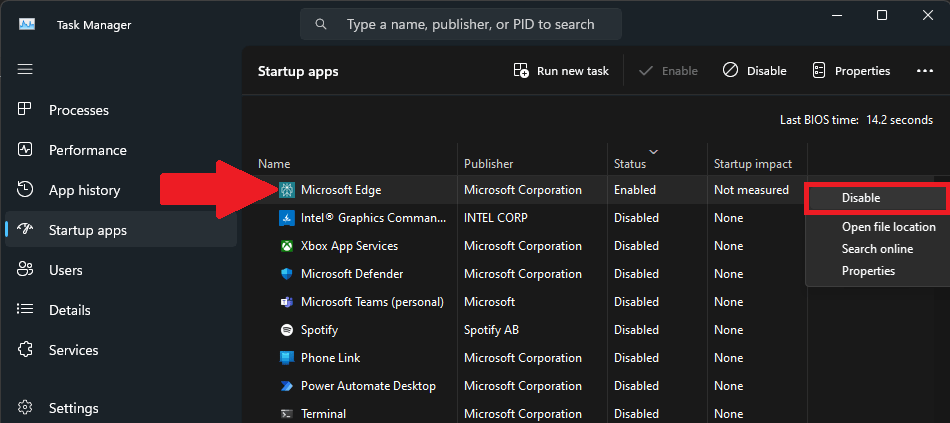The image size is (950, 423).
Task: Select the Phone Link row
Action: click(330, 358)
